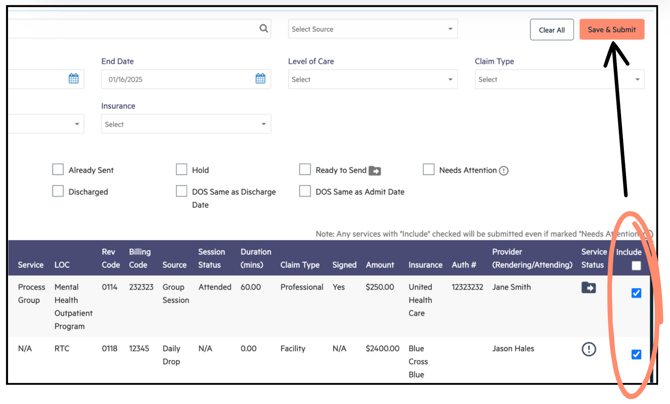The width and height of the screenshot is (670, 404).
Task: Open the End Date calendar picker icon
Action: point(260,79)
